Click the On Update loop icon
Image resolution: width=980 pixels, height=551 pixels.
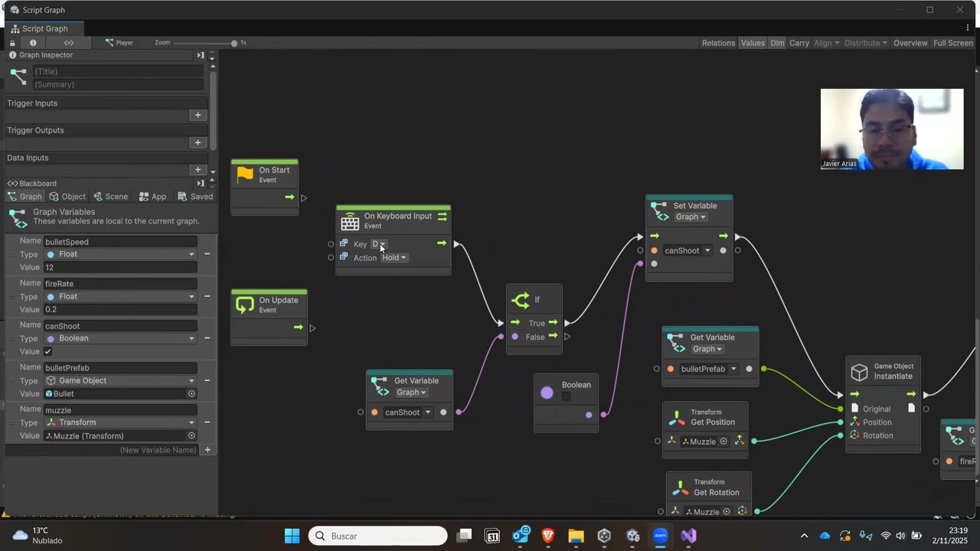[245, 305]
